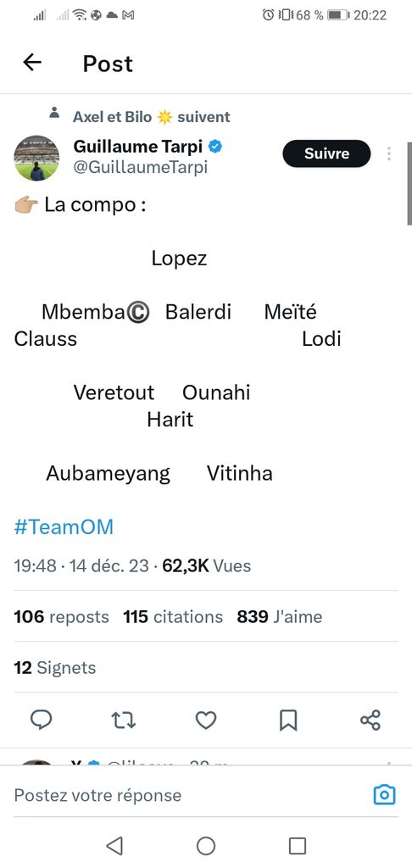Open the three-dot post options menu
Image resolution: width=412 pixels, height=868 pixels.
click(x=389, y=153)
